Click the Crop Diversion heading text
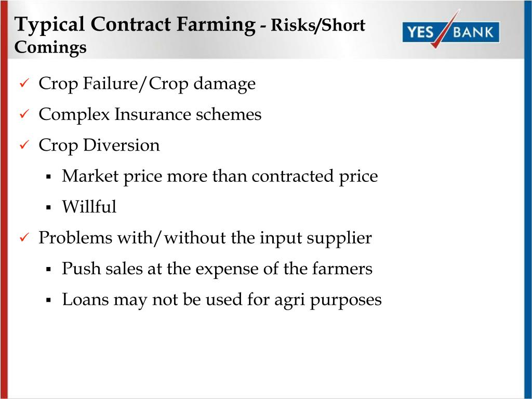Image resolution: width=532 pixels, height=399 pixels. click(99, 145)
